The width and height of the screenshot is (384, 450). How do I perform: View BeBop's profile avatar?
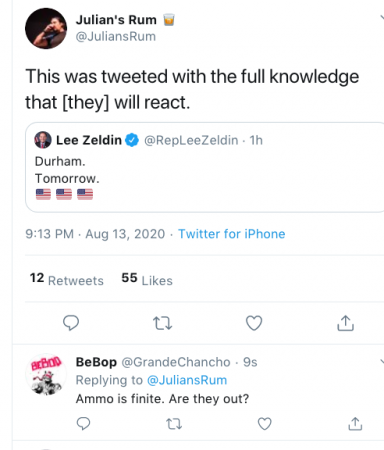[x=46, y=374]
